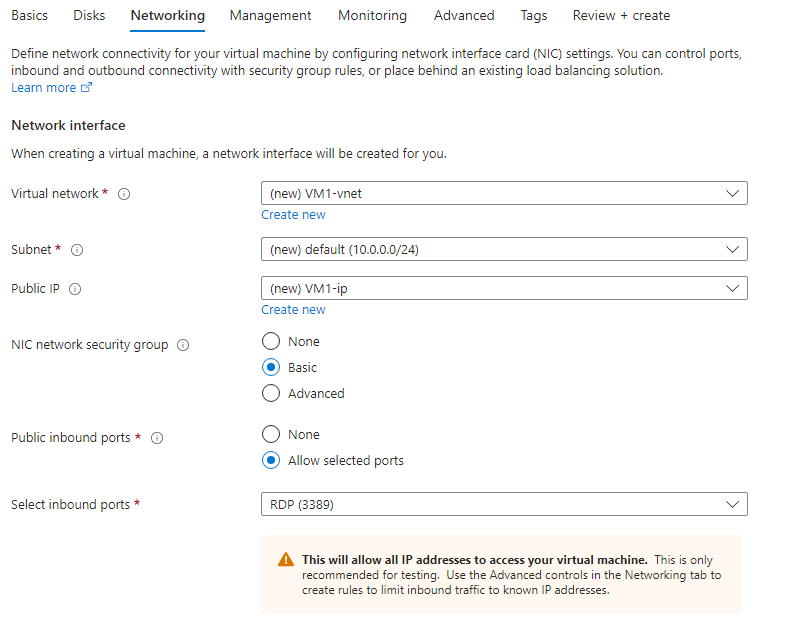This screenshot has width=811, height=629.
Task: Select Allow selected ports radio option
Action: [x=271, y=460]
